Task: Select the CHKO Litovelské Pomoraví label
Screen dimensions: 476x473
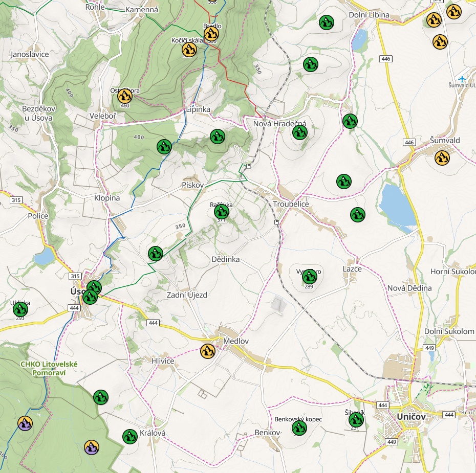Action: coord(49,368)
